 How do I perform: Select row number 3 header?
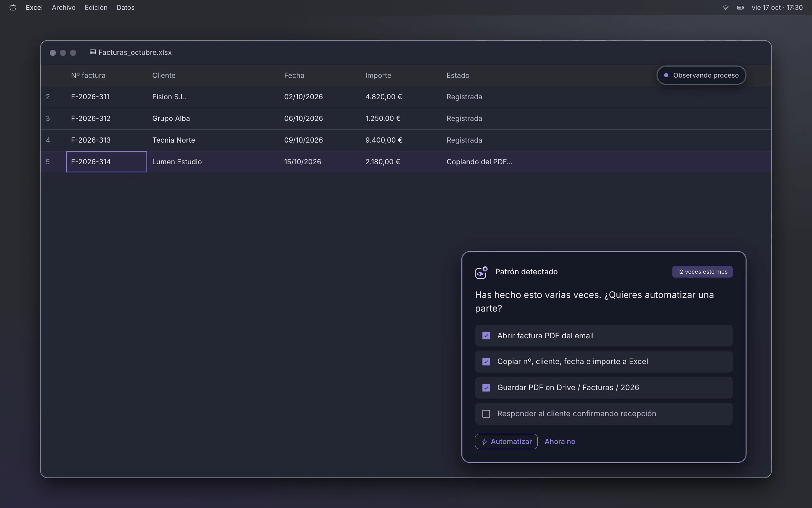(48, 119)
